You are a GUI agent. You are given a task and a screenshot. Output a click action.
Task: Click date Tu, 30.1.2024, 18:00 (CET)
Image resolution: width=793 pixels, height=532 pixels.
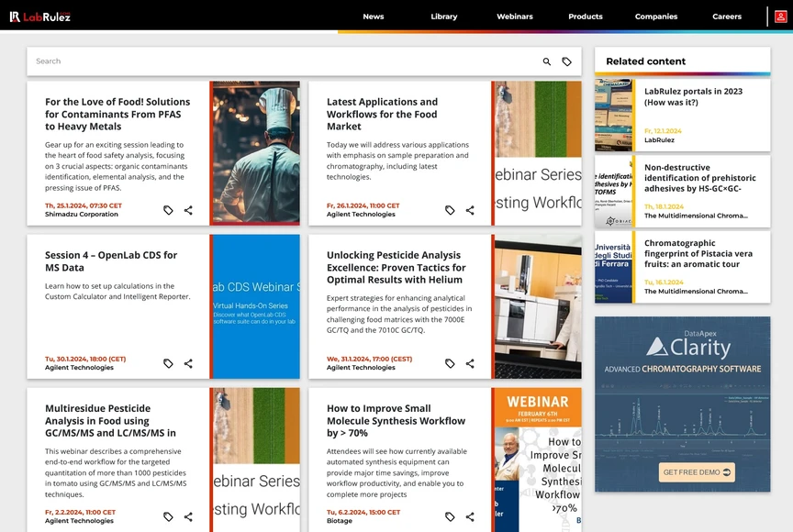click(85, 359)
